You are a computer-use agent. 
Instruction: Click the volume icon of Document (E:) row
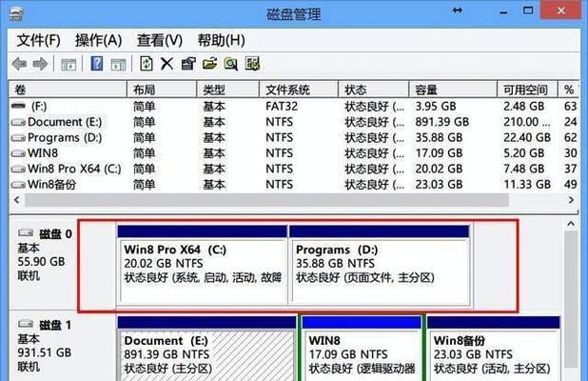pyautogui.click(x=18, y=122)
